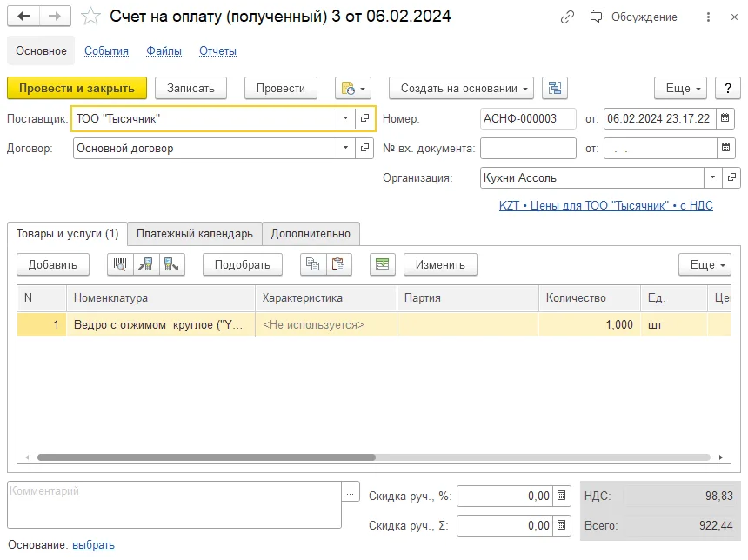Image resolution: width=748 pixels, height=560 pixels.
Task: Open the Поставщик record with open icon
Action: (364, 118)
